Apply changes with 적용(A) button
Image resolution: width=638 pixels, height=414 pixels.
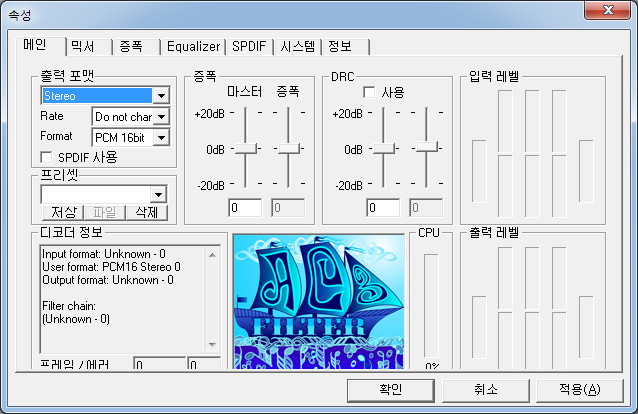click(579, 390)
